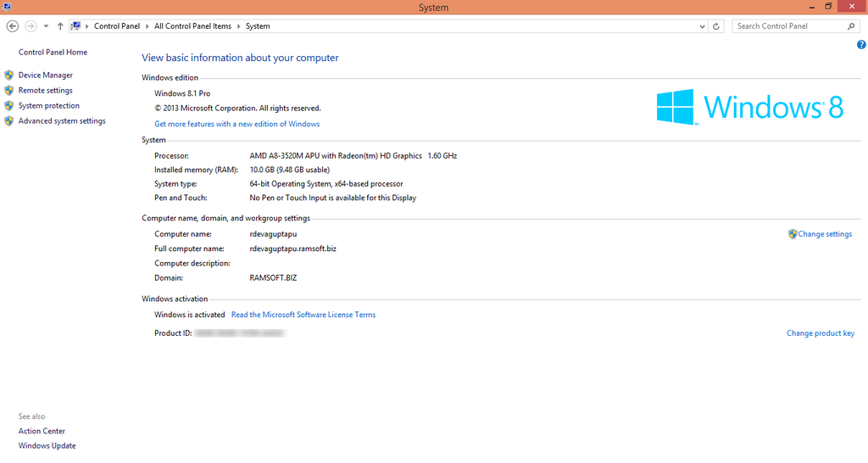Click the Back navigation arrow

[13, 26]
